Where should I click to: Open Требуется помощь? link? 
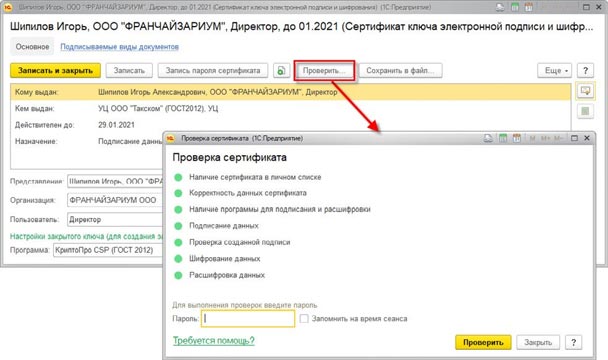(214, 341)
